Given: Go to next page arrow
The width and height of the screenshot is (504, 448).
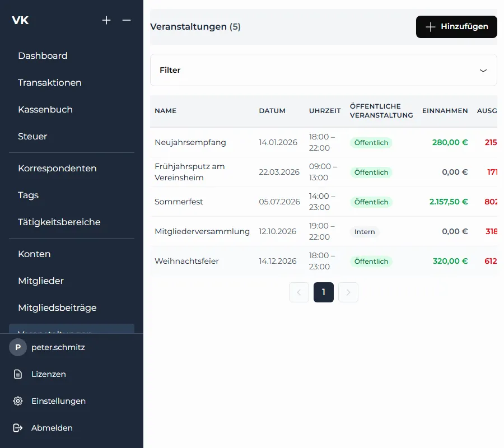Looking at the screenshot, I should click(348, 292).
